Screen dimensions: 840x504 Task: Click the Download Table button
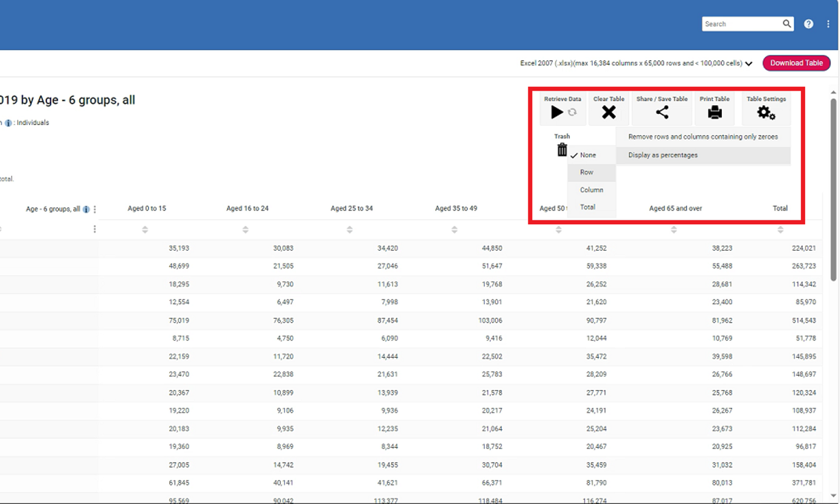(x=796, y=63)
